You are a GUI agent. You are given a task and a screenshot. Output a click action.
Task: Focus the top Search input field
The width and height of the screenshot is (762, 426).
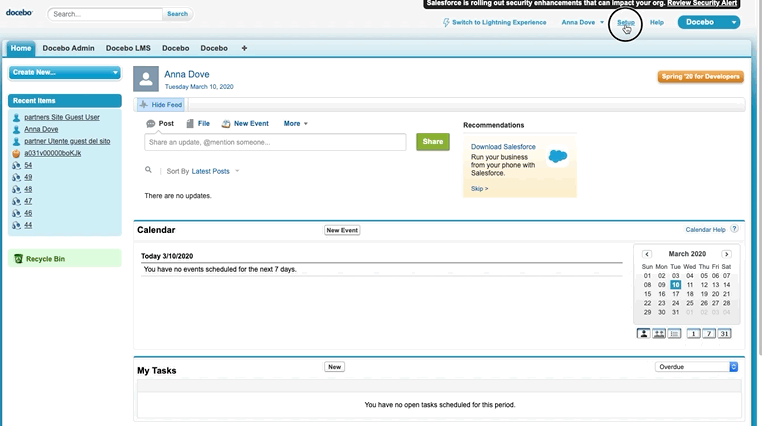105,14
